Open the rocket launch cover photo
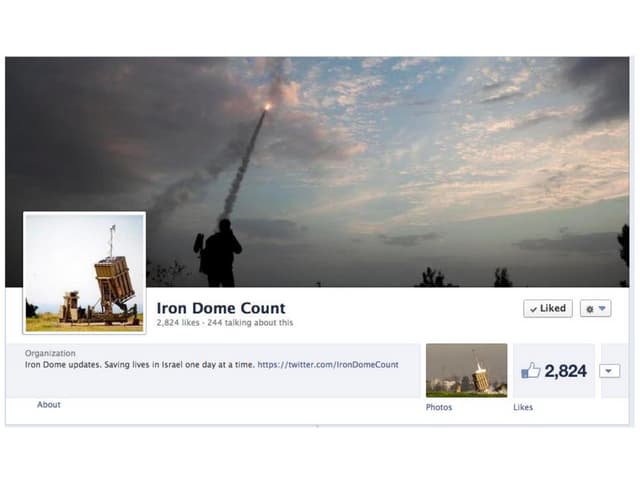This screenshot has width=640, height=480. coord(400,150)
